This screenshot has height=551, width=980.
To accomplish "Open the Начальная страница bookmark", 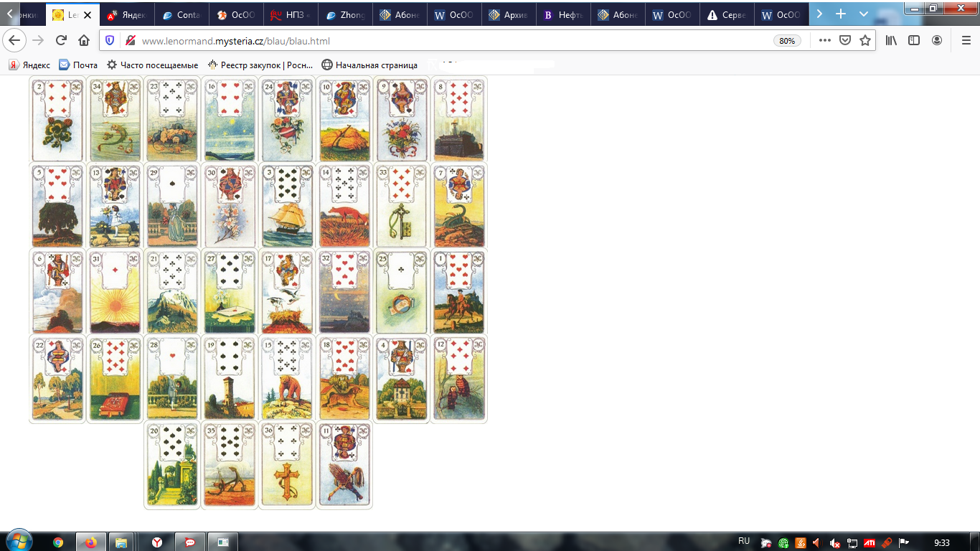I will (x=369, y=65).
